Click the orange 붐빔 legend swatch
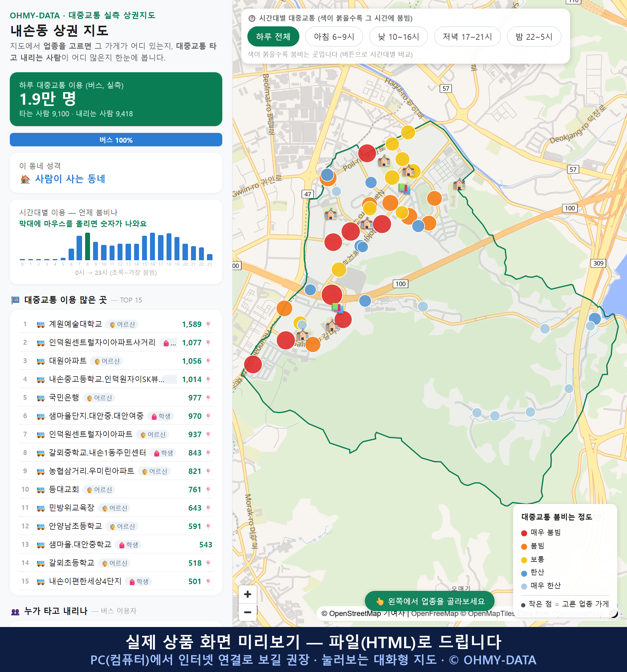This screenshot has height=672, width=627. pos(524,546)
